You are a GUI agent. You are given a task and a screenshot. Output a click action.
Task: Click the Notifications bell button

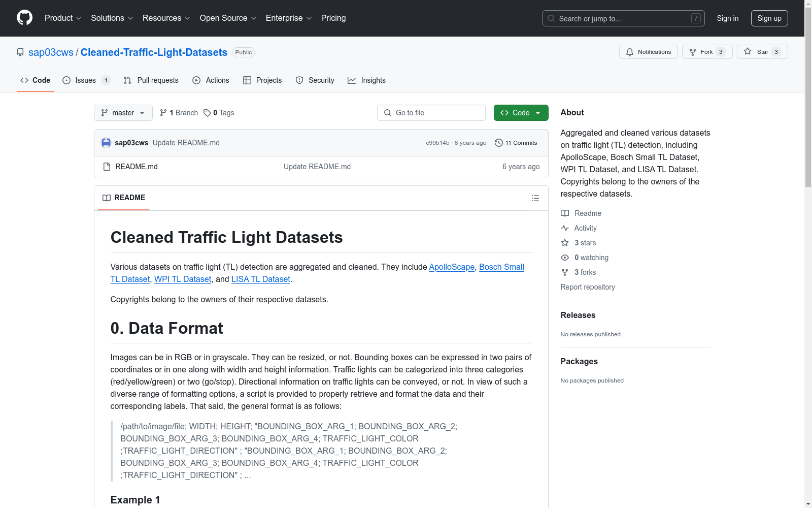[x=648, y=52]
